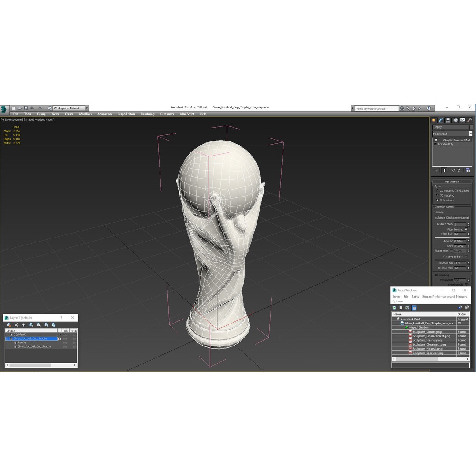Click Make Unique modifier icon
The image size is (476, 476).
point(453,171)
